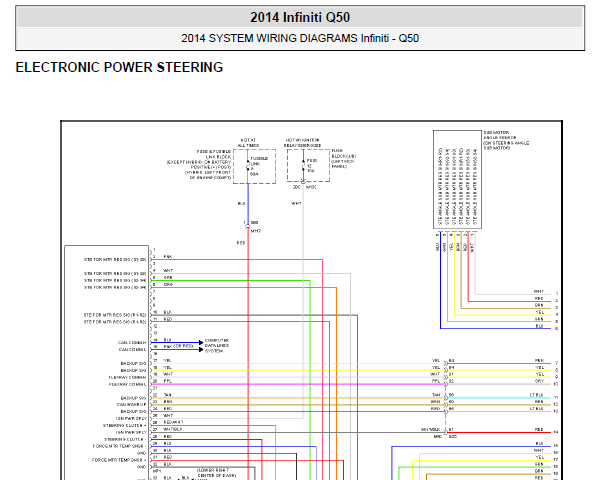Click the "TAN" wire label at pin 22
The height and width of the screenshot is (480, 605).
point(167,395)
